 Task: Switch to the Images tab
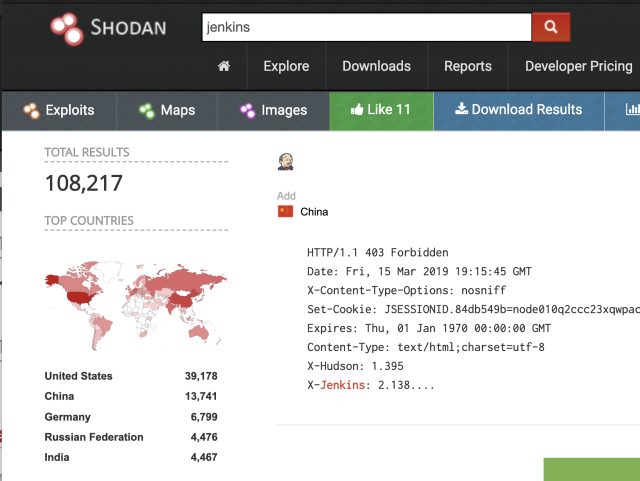coord(273,110)
